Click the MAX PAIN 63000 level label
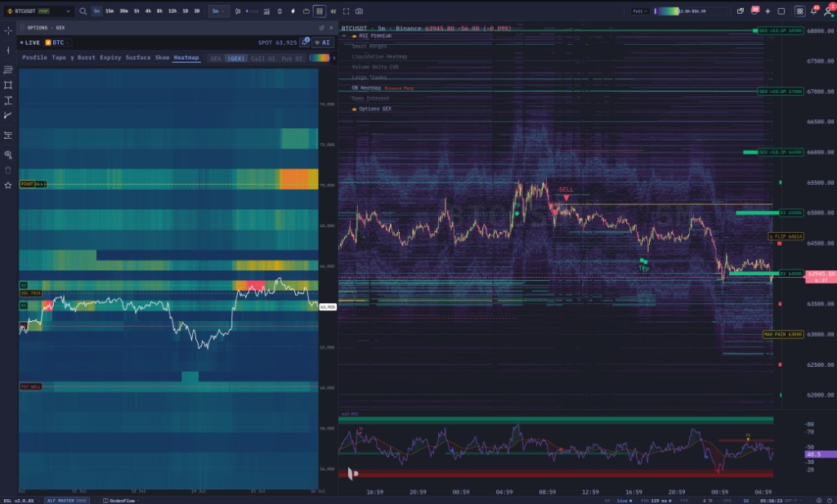This screenshot has width=837, height=504. 783,334
